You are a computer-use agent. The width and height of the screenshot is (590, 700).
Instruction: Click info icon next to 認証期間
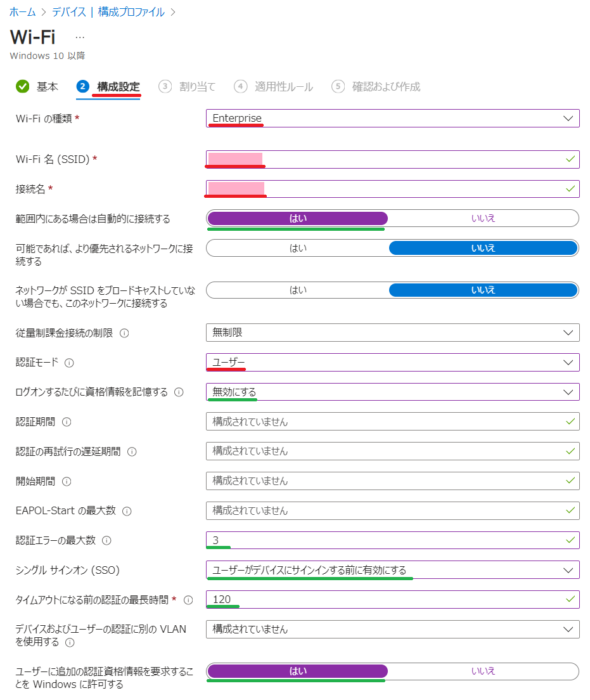point(67,422)
